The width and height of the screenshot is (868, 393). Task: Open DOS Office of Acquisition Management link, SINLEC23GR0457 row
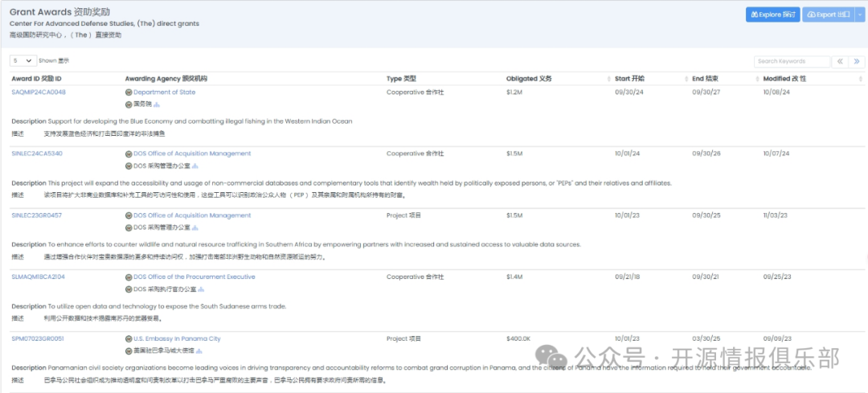(192, 216)
